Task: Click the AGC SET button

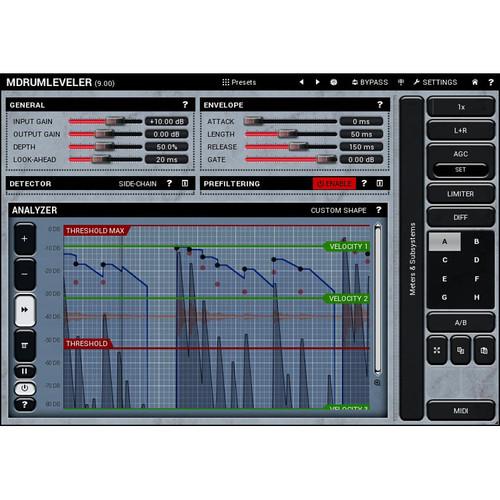Action: pyautogui.click(x=461, y=170)
